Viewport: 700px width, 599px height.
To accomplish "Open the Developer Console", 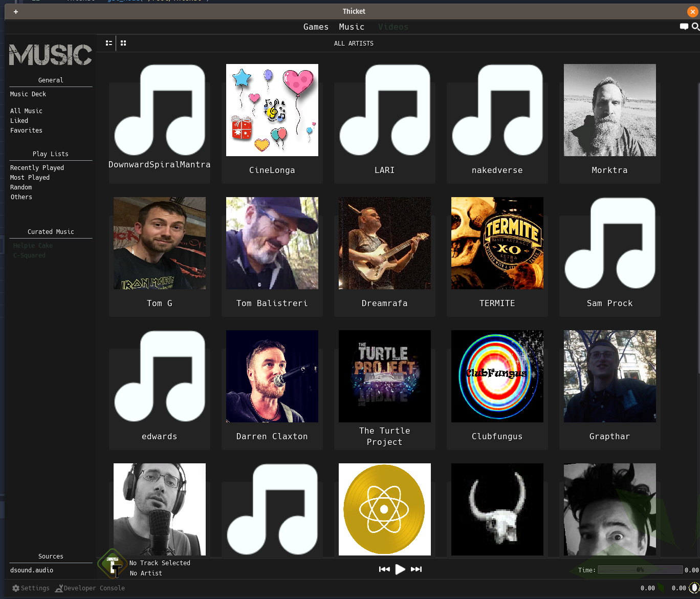I will [90, 588].
